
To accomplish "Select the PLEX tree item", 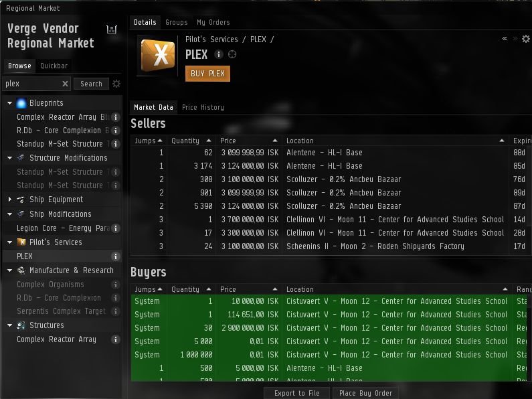I will 62,256.
